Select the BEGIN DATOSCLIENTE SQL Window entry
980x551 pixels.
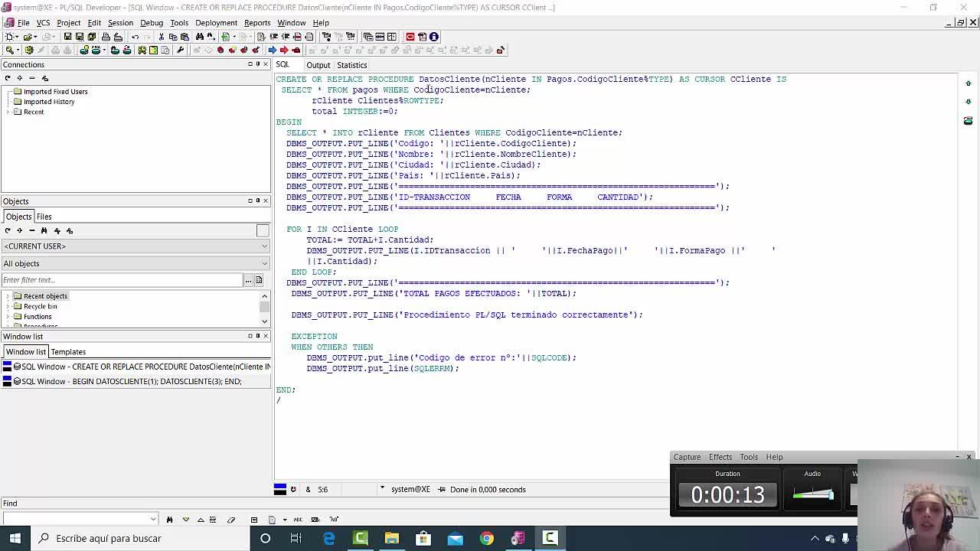point(131,381)
